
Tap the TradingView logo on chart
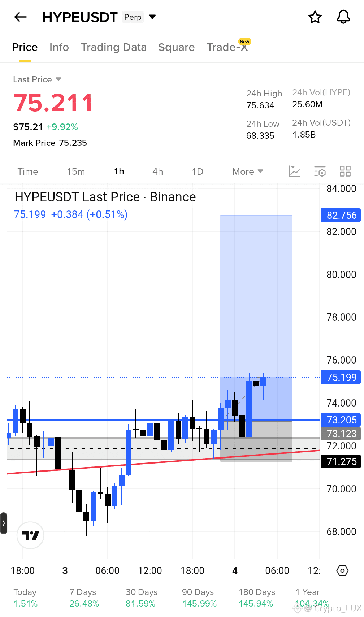(30, 535)
